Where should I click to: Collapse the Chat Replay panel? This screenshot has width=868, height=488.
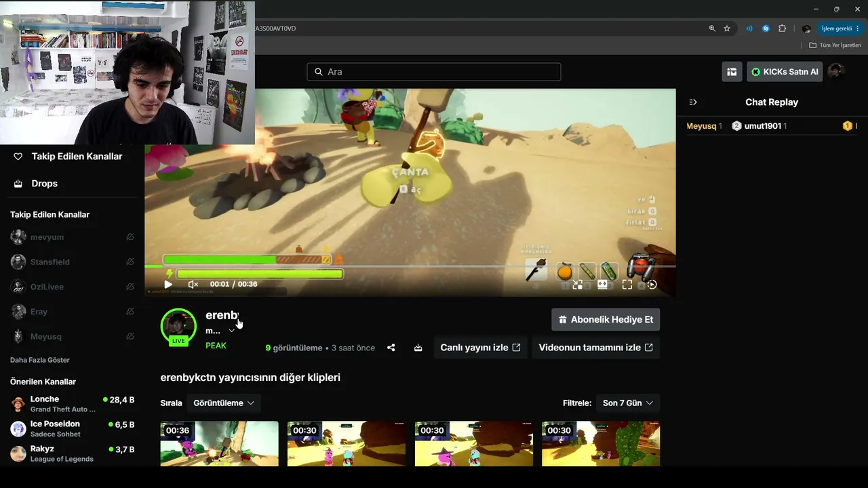pyautogui.click(x=693, y=102)
